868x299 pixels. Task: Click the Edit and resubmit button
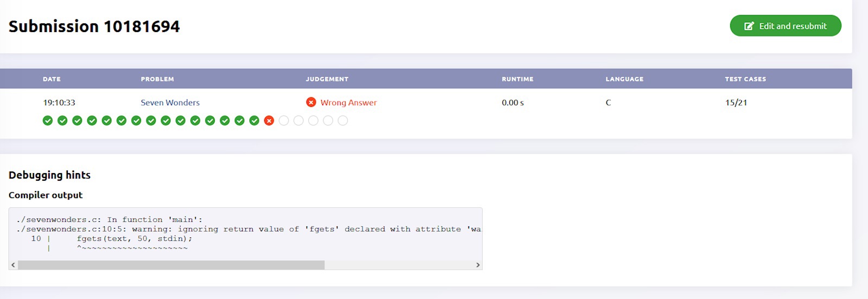[785, 26]
